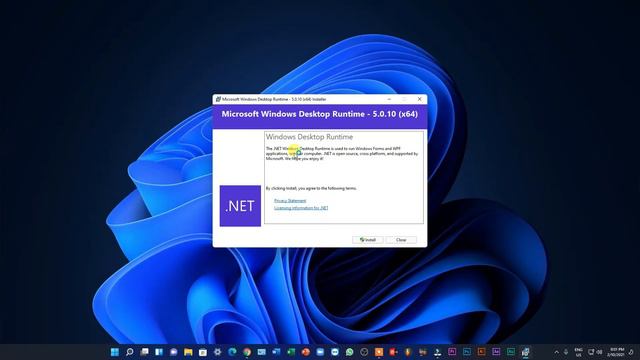Click the Close button beside Install
The image size is (640, 360).
click(401, 240)
